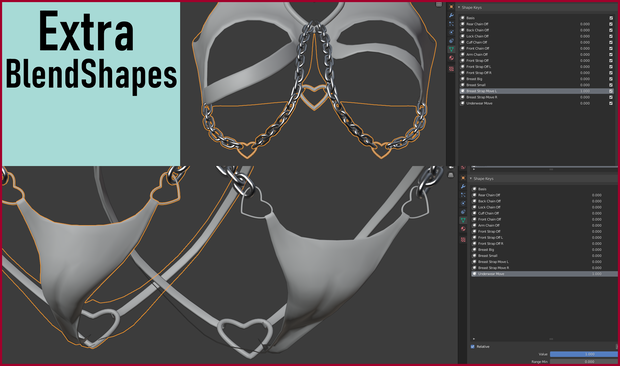Open Texture checker tab in lower properties panel
This screenshot has width=620, height=366.
tap(463, 240)
